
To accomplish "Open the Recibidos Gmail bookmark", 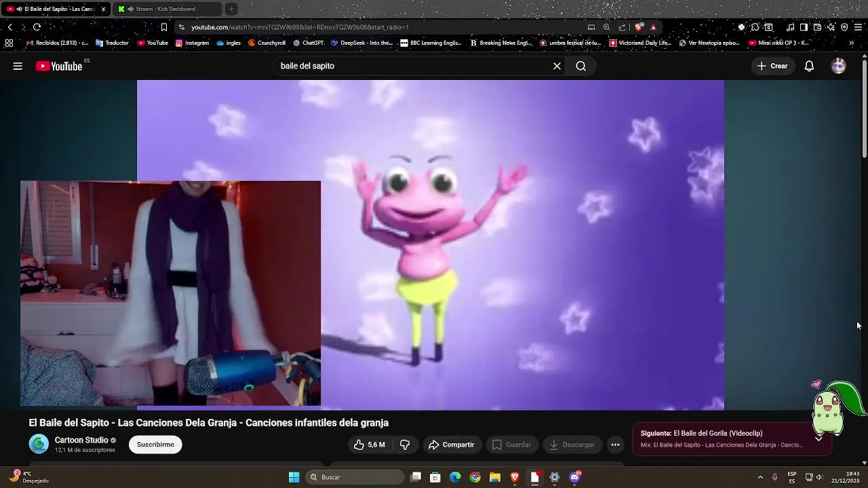I will [57, 43].
